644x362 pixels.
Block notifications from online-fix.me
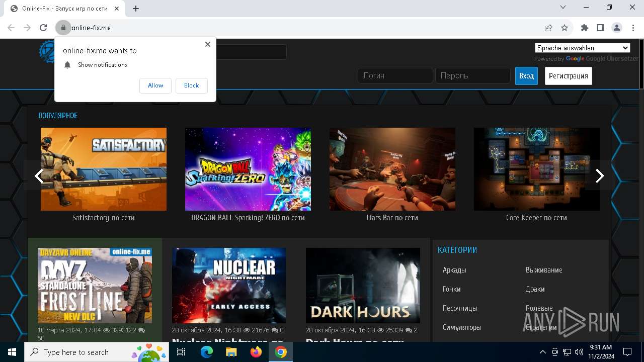point(191,85)
